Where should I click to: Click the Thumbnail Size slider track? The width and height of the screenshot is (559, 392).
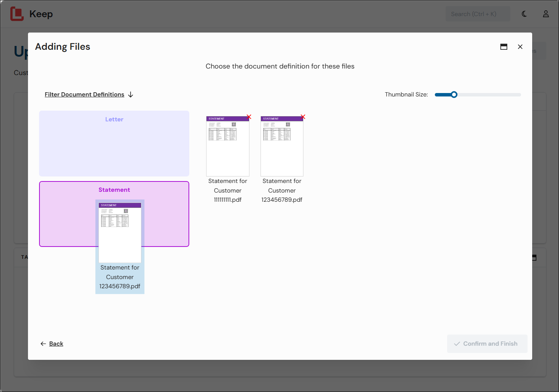(478, 95)
